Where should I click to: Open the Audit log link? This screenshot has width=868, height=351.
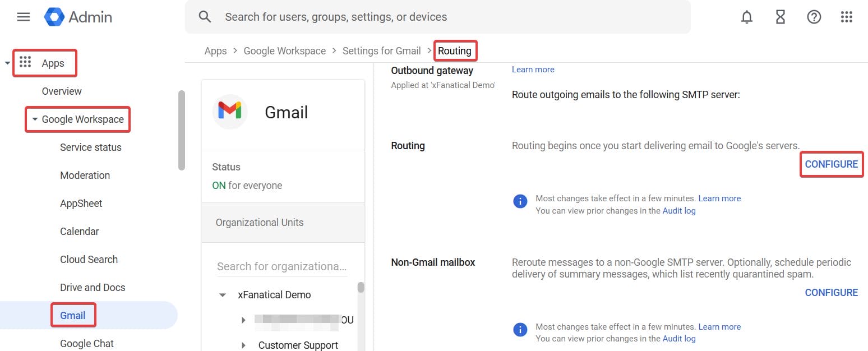[x=678, y=210]
